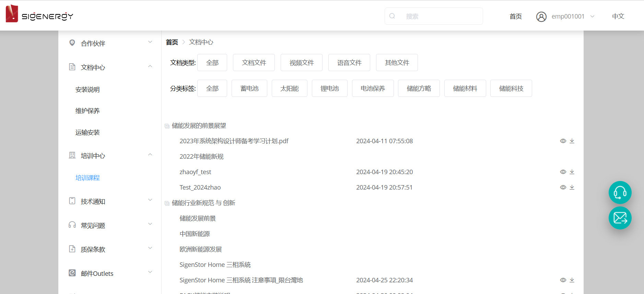Select 全部 under 文档类型
The height and width of the screenshot is (294, 644).
pos(212,63)
